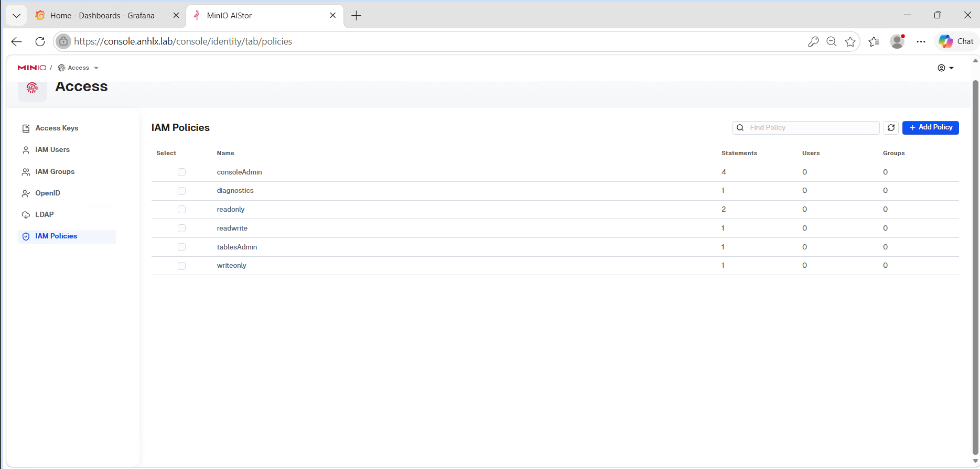The height and width of the screenshot is (469, 980).
Task: Open saved passwords key icon
Action: 813,41
